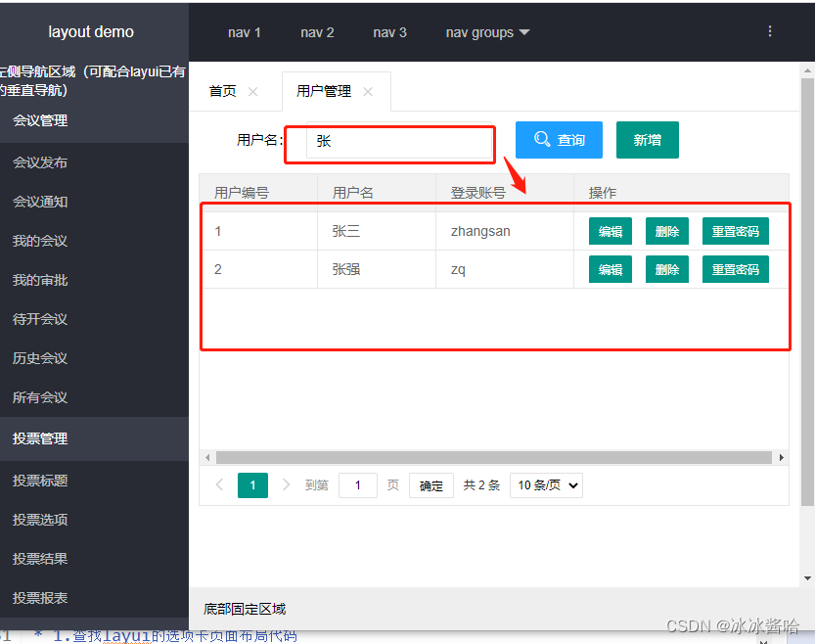
Task: Click 重置密码 for user 张三
Action: coord(736,231)
